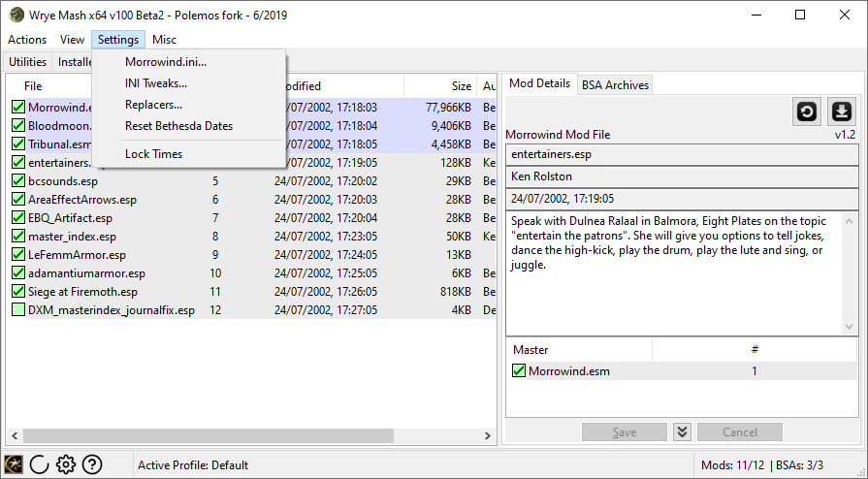Click the download arrow icon in Mod Details
Viewport: 868px width, 479px height.
(x=842, y=112)
